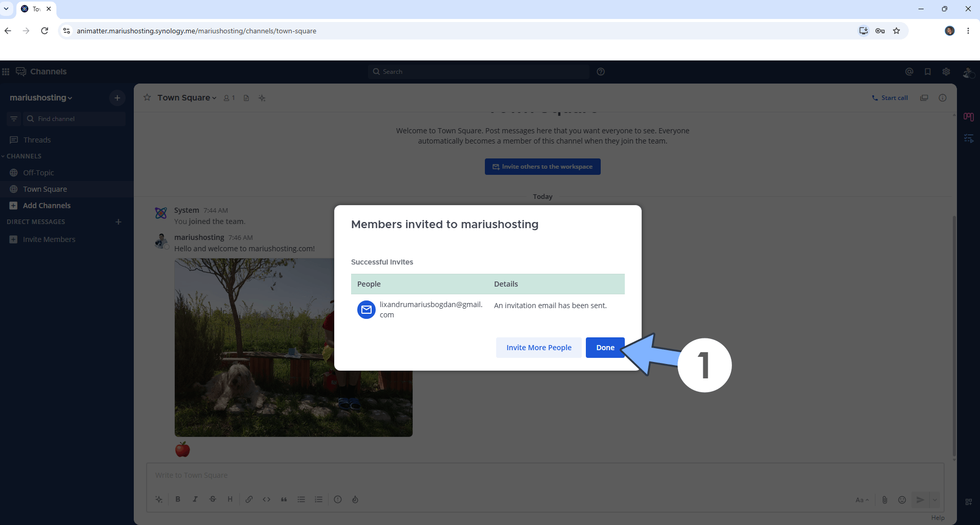The image size is (980, 525).
Task: Toggle the Aa formatting options
Action: 862,500
